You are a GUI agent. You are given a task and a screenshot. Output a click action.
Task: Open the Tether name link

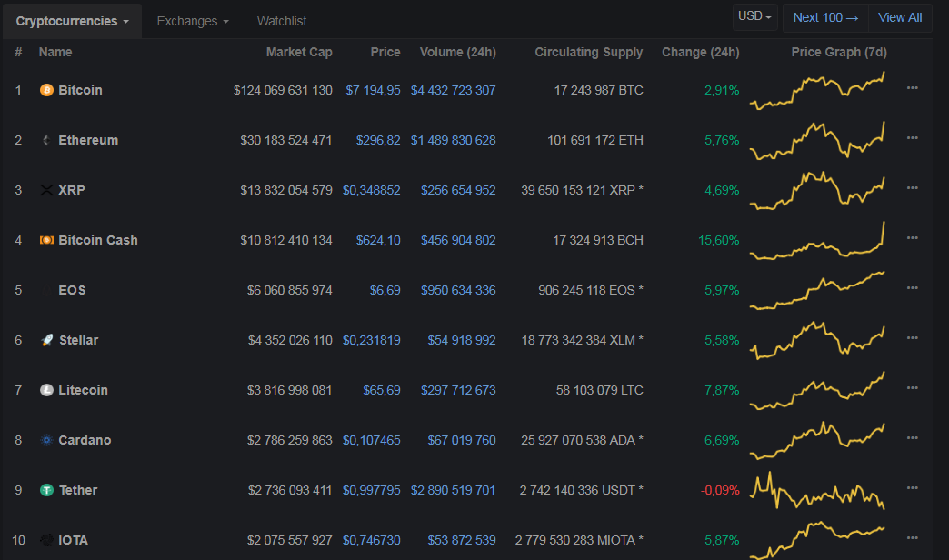(x=78, y=490)
